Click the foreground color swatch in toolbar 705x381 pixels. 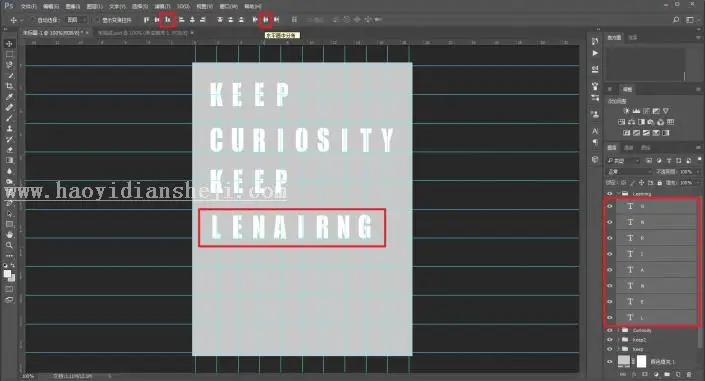[x=7, y=274]
